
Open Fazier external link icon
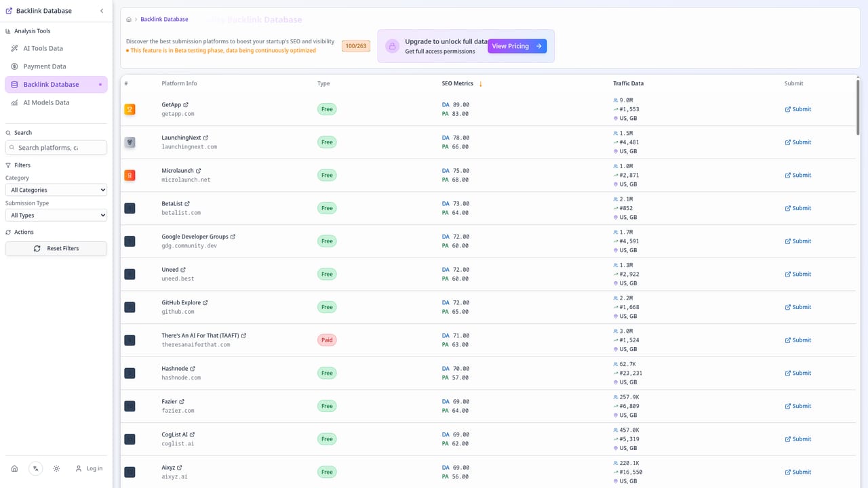181,401
